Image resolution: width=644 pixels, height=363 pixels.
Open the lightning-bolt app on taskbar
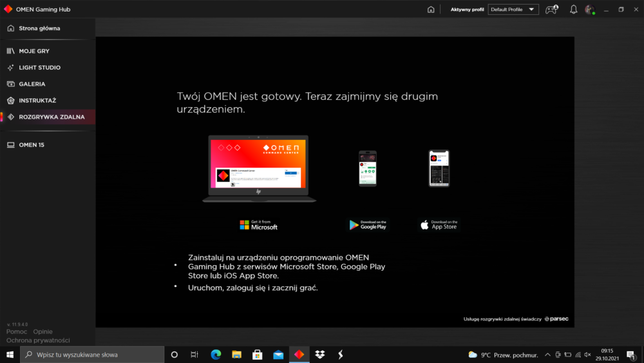pyautogui.click(x=341, y=355)
